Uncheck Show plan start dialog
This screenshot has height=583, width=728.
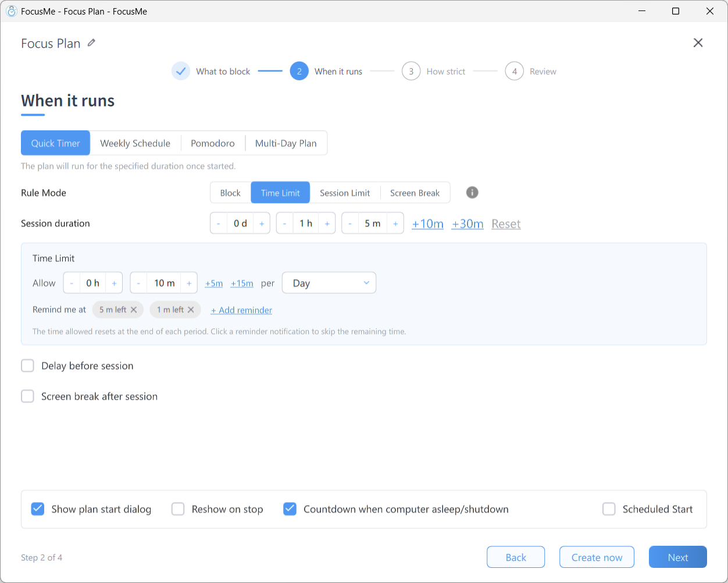(37, 509)
